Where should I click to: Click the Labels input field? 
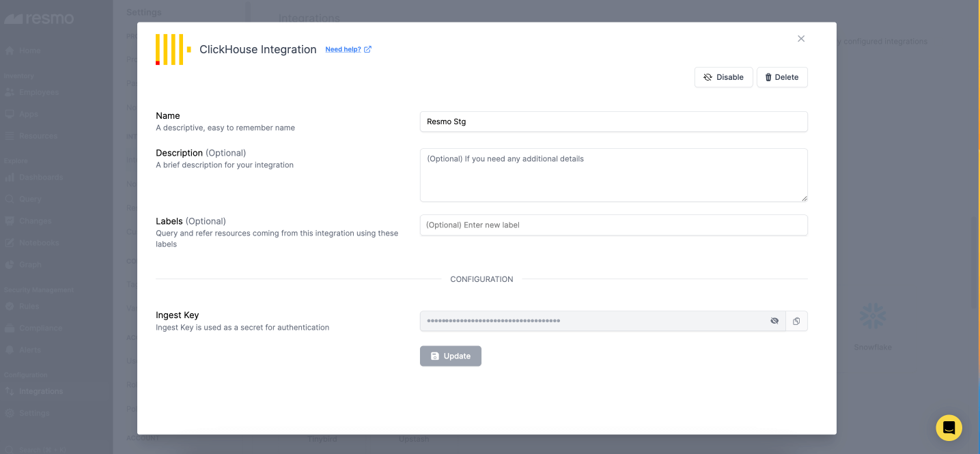(x=613, y=225)
